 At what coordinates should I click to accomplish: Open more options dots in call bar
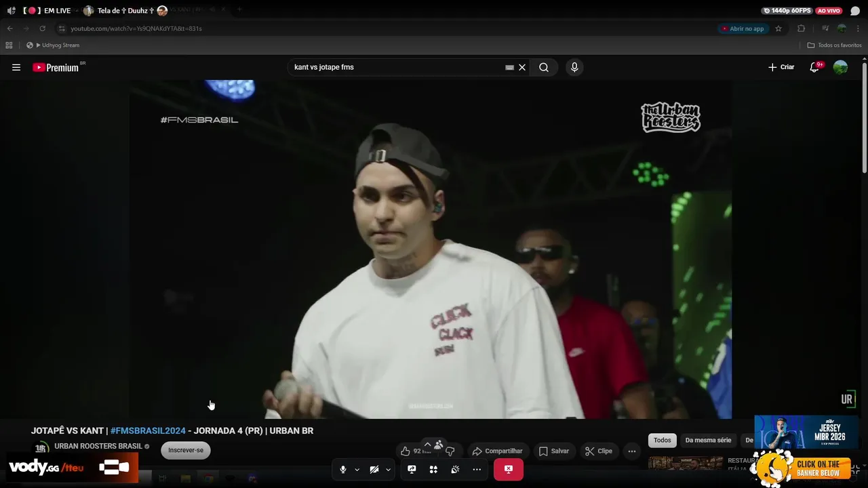(x=477, y=469)
